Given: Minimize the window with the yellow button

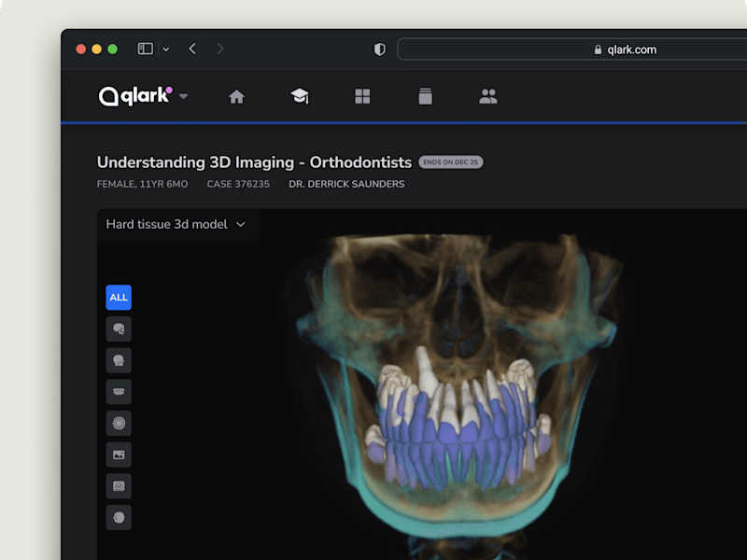Looking at the screenshot, I should (x=97, y=49).
